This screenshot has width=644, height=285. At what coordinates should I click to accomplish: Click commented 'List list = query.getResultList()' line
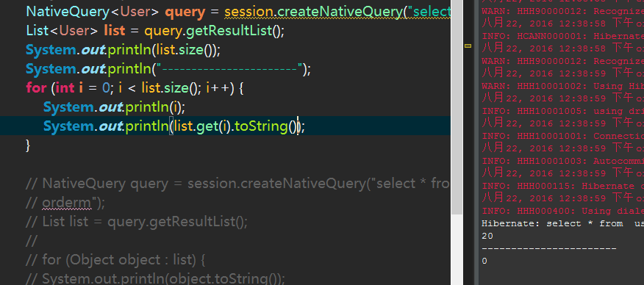(136, 222)
